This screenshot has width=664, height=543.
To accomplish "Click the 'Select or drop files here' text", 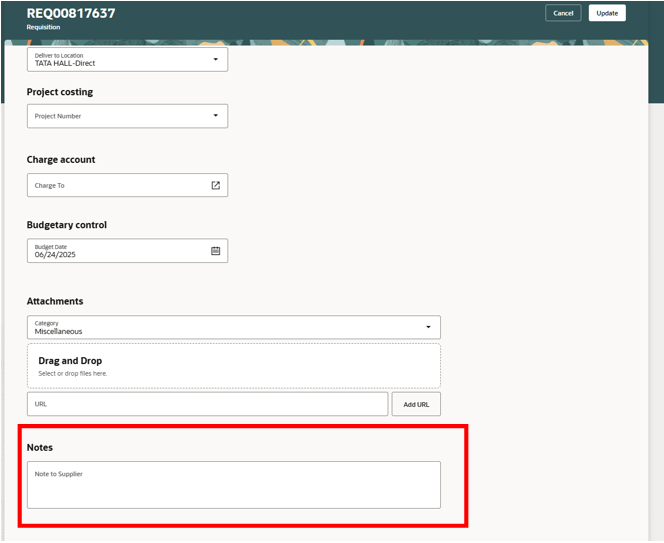I will (x=72, y=374).
